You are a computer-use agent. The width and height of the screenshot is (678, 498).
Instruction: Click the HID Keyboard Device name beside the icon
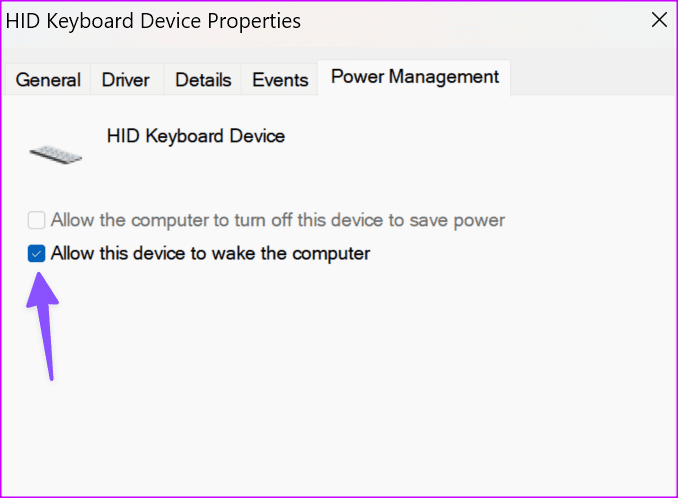point(196,136)
